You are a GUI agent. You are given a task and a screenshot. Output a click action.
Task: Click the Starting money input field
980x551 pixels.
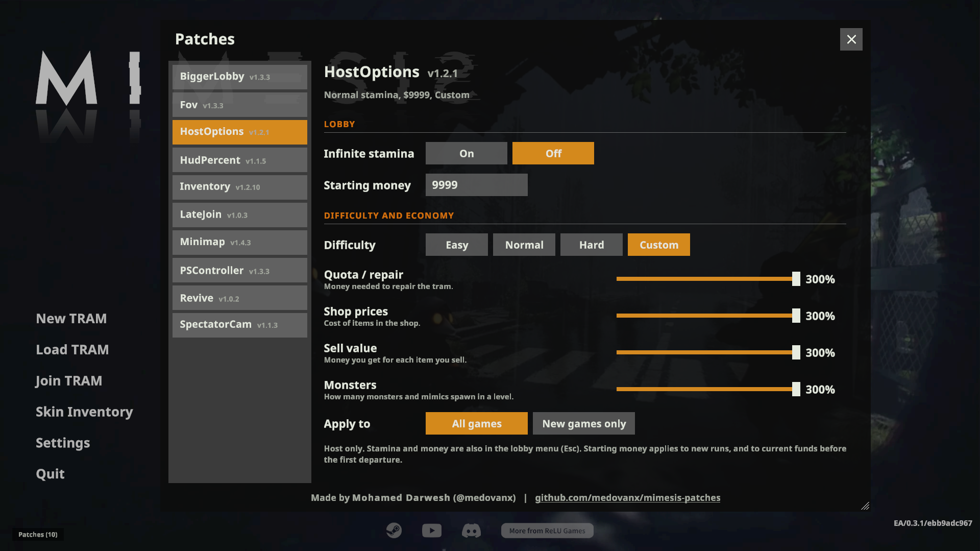[476, 185]
